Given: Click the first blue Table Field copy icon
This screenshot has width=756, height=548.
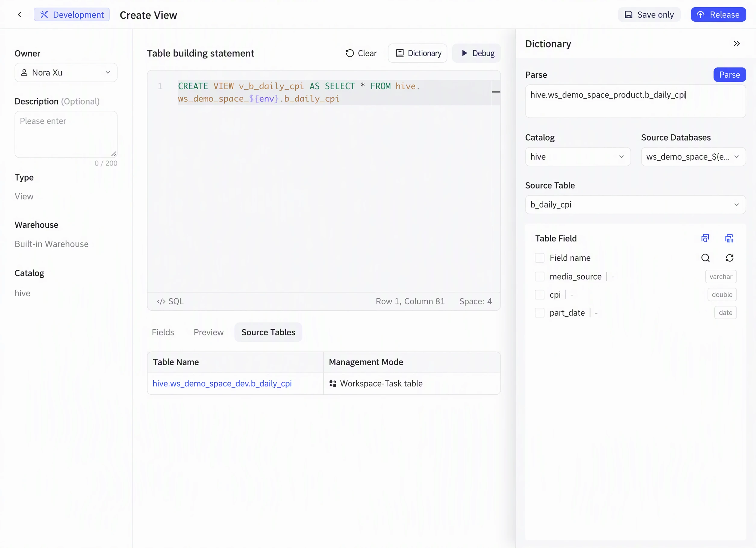Looking at the screenshot, I should (x=705, y=238).
